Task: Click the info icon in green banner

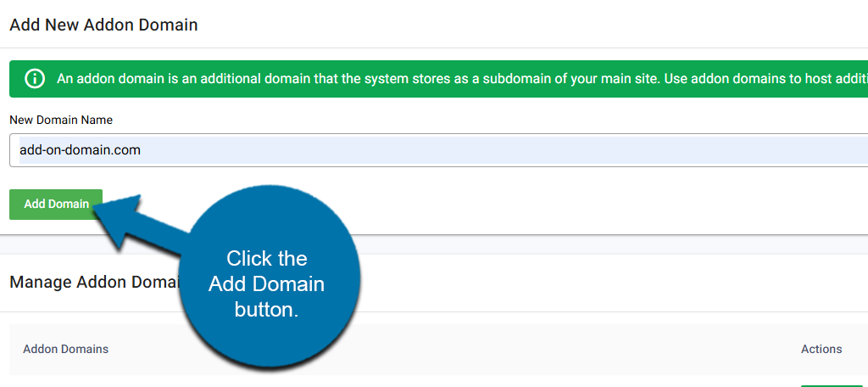Action: coord(35,79)
